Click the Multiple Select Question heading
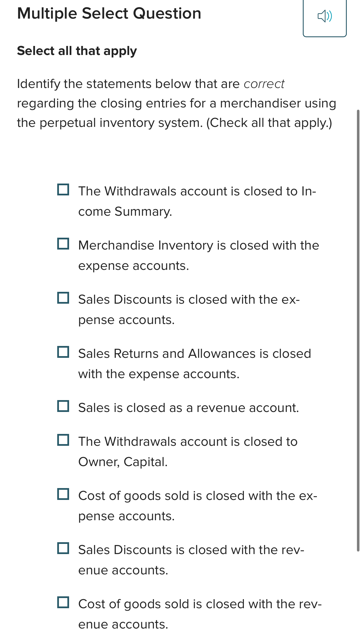362x644 pixels. click(x=109, y=13)
